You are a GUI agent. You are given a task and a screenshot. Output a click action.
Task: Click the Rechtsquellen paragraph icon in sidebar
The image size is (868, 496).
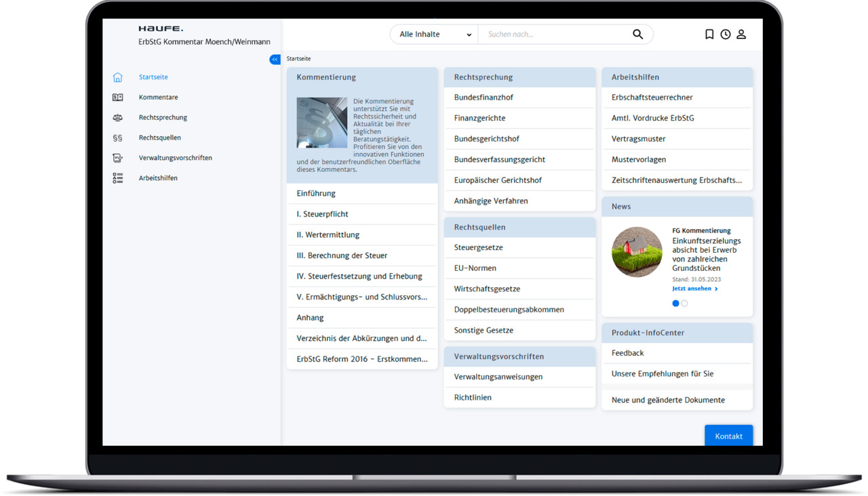(x=118, y=138)
